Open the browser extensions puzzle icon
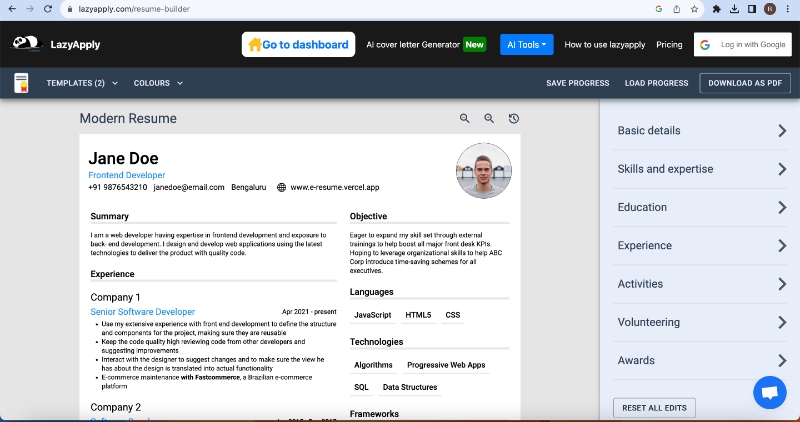 (716, 9)
